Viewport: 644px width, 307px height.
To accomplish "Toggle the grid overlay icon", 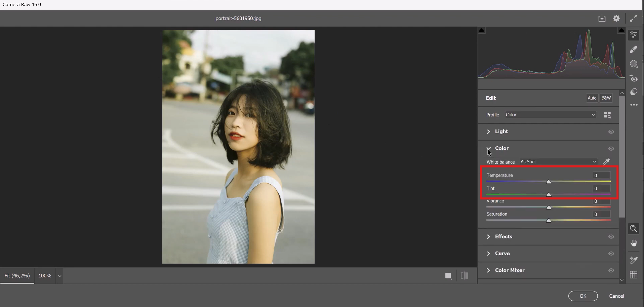I will point(634,275).
